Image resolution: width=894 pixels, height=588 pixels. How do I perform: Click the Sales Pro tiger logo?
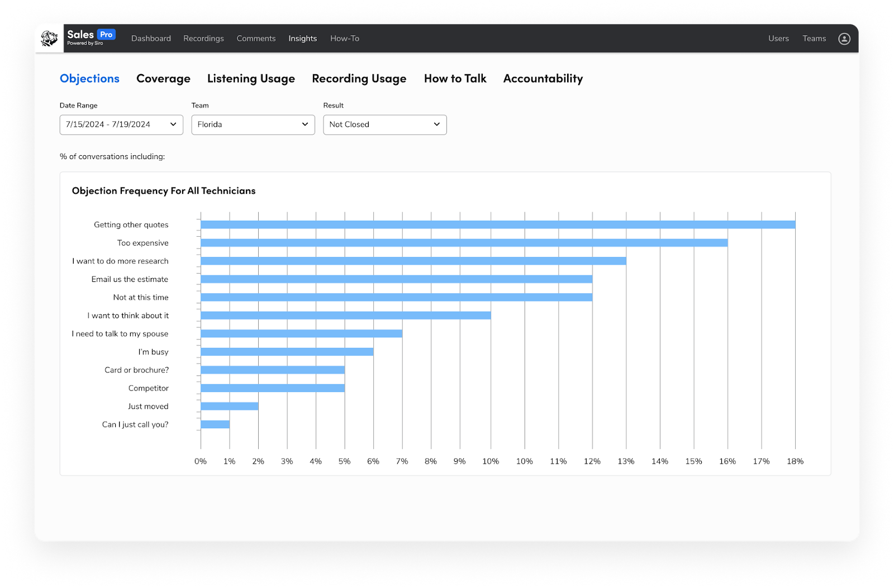click(49, 38)
